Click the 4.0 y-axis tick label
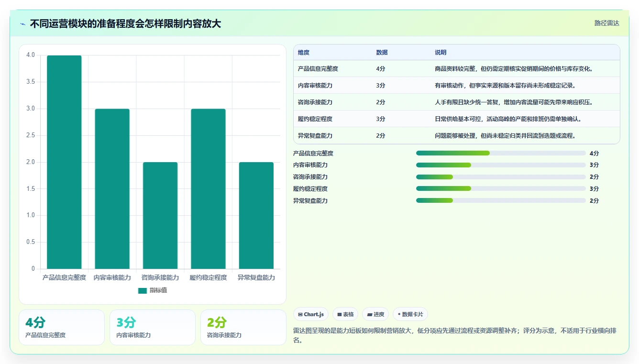The image size is (639, 364). [x=31, y=55]
